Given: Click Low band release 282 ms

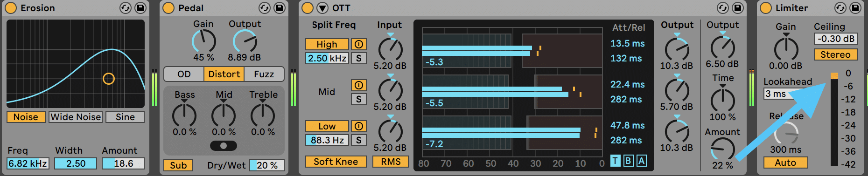Looking at the screenshot, I should [x=626, y=140].
